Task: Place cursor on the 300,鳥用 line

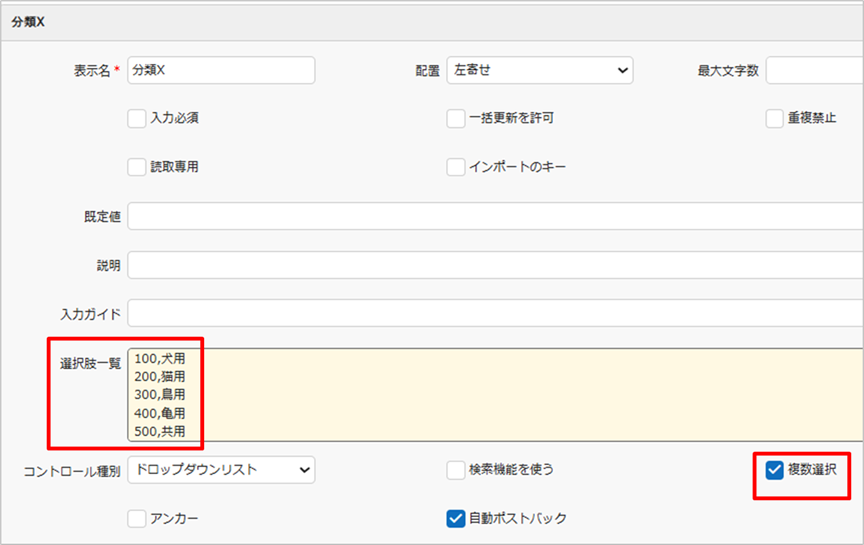Action: point(160,395)
